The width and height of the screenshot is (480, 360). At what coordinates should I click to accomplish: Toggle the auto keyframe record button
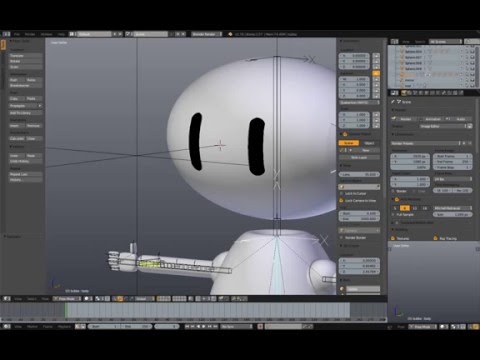tap(260, 326)
